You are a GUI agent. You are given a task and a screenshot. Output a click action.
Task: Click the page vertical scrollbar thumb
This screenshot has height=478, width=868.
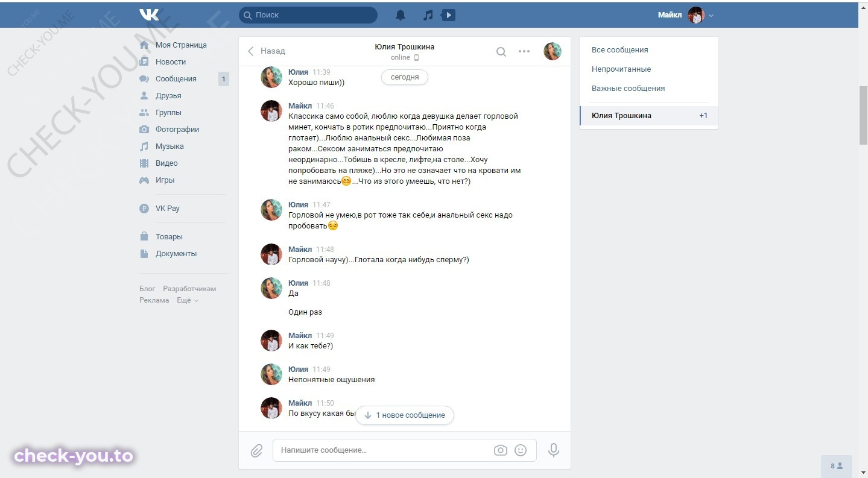click(863, 116)
